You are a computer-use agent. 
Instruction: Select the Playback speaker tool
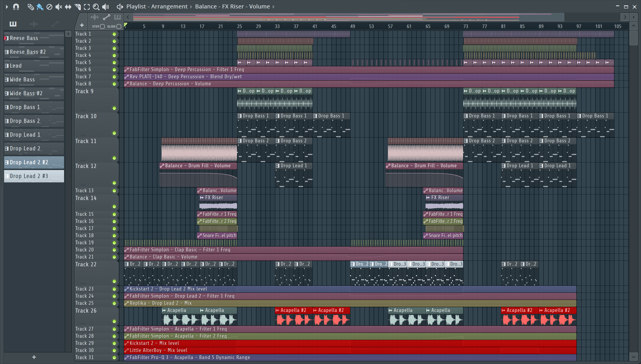(x=105, y=7)
